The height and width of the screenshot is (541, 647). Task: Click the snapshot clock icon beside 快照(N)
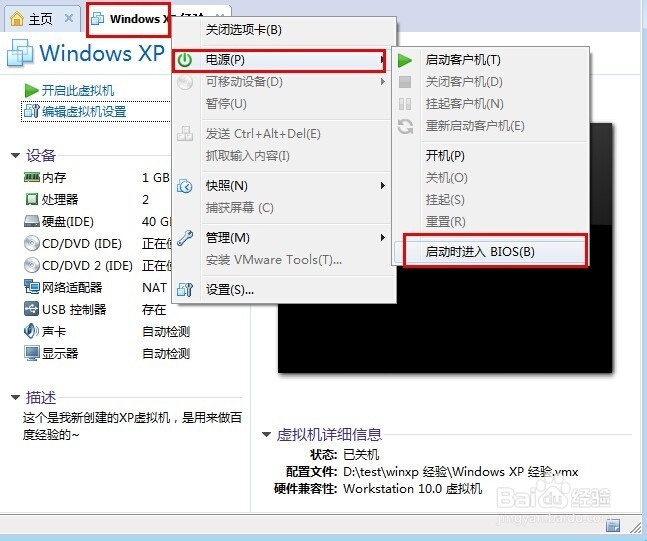tap(185, 186)
